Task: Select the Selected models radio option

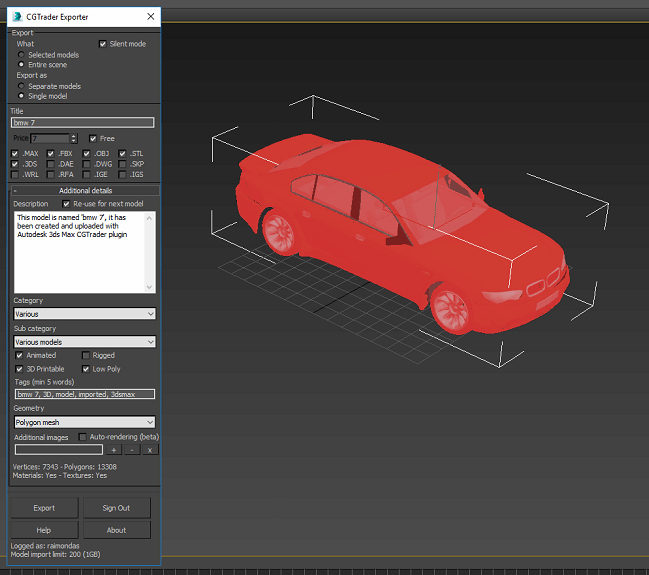Action: 22,55
